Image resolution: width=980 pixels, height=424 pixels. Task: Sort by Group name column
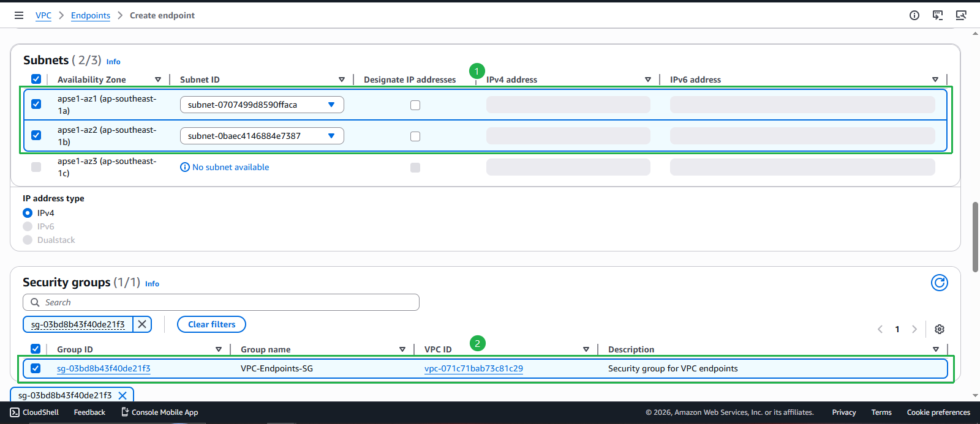[x=402, y=349]
